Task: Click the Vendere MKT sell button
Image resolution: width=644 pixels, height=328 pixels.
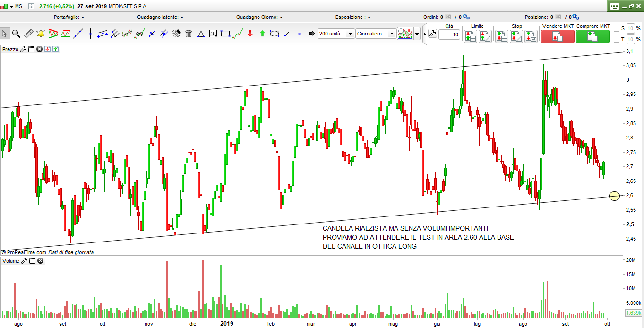Action: tap(558, 36)
